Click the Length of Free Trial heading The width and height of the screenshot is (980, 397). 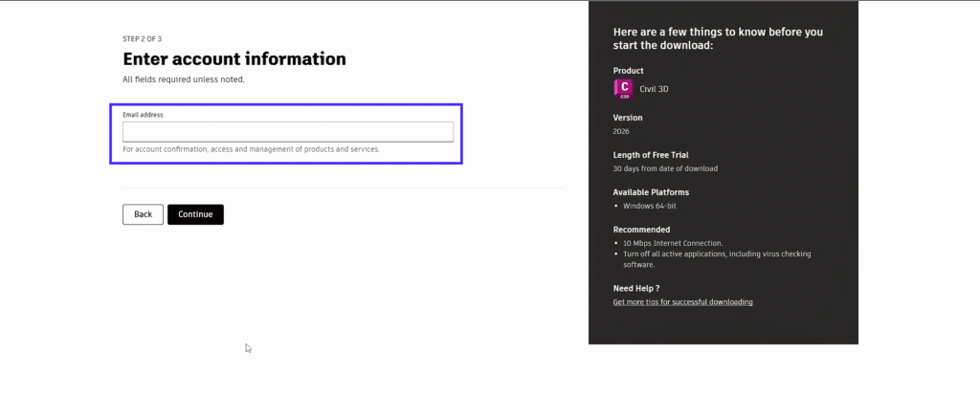651,155
